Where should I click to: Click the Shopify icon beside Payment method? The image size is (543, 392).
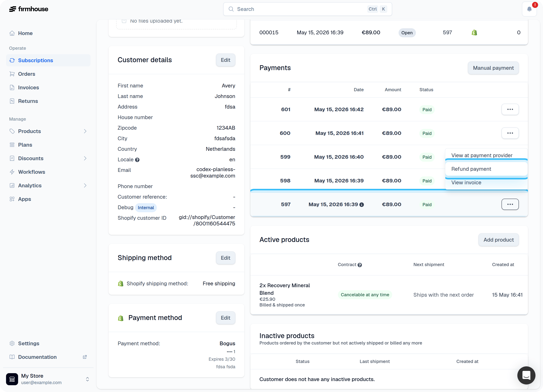pyautogui.click(x=121, y=318)
